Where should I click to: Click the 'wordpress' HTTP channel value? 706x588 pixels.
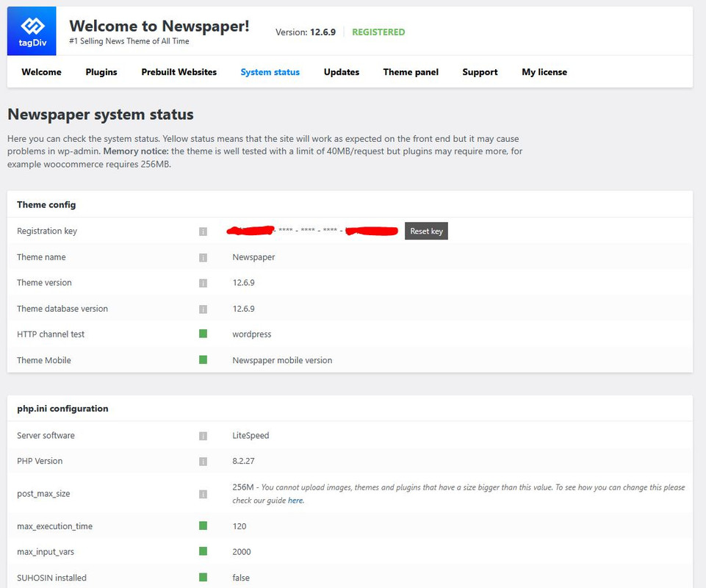pyautogui.click(x=252, y=334)
